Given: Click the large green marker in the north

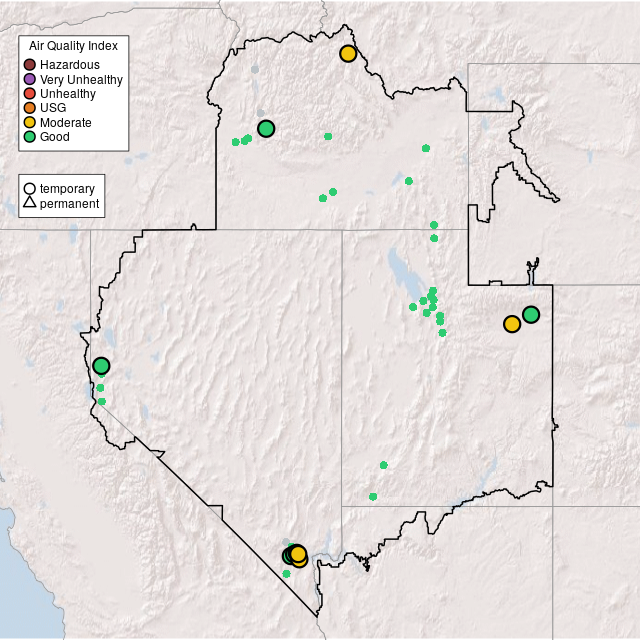Looking at the screenshot, I should tap(266, 128).
